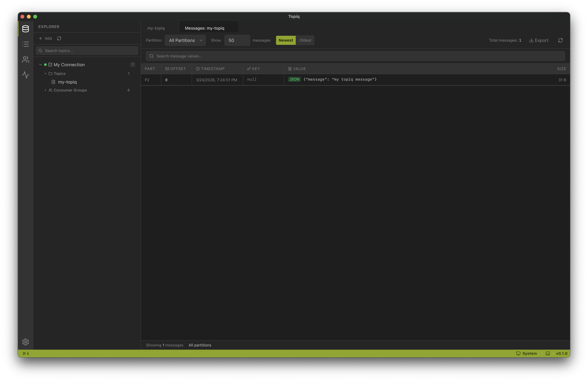This screenshot has width=588, height=381.
Task: Select Newest message ordering
Action: tap(286, 40)
